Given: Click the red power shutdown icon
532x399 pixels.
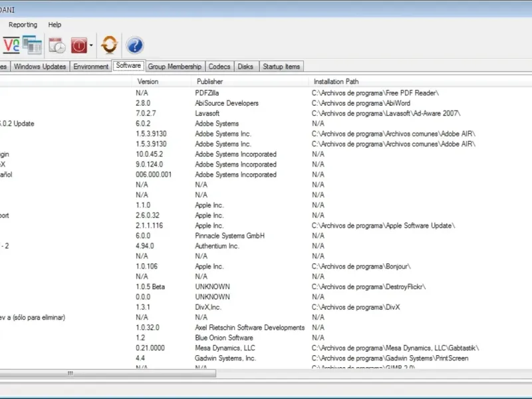Looking at the screenshot, I should coord(78,45).
